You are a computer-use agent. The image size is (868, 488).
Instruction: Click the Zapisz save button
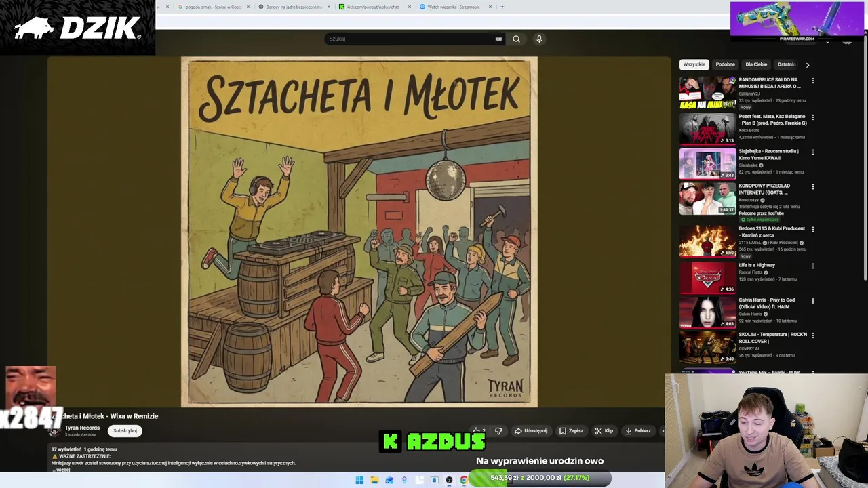(571, 431)
